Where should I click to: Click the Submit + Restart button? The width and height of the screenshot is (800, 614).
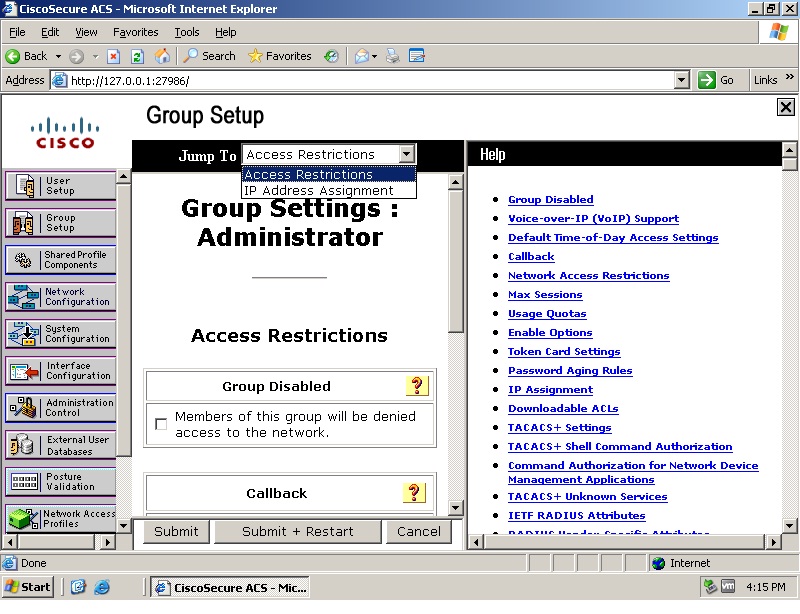297,532
